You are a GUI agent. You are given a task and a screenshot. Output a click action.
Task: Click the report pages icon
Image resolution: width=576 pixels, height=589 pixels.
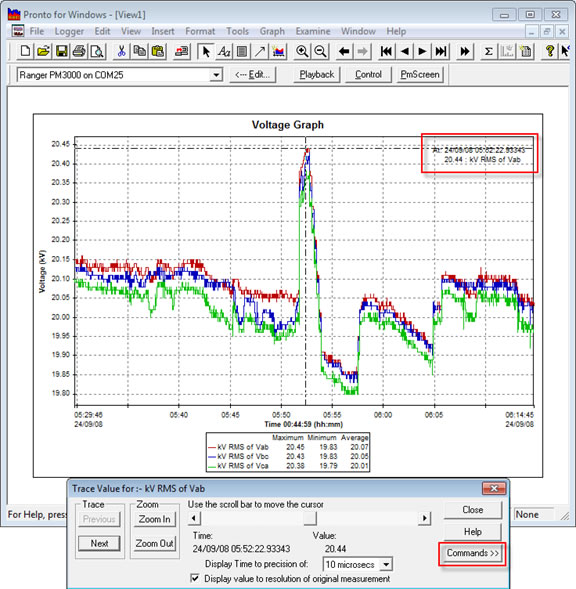point(525,51)
